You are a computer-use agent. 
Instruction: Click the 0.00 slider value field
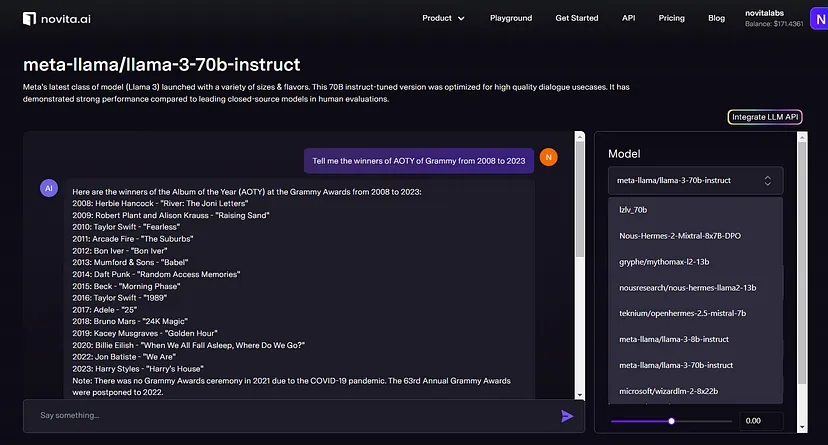coord(761,421)
